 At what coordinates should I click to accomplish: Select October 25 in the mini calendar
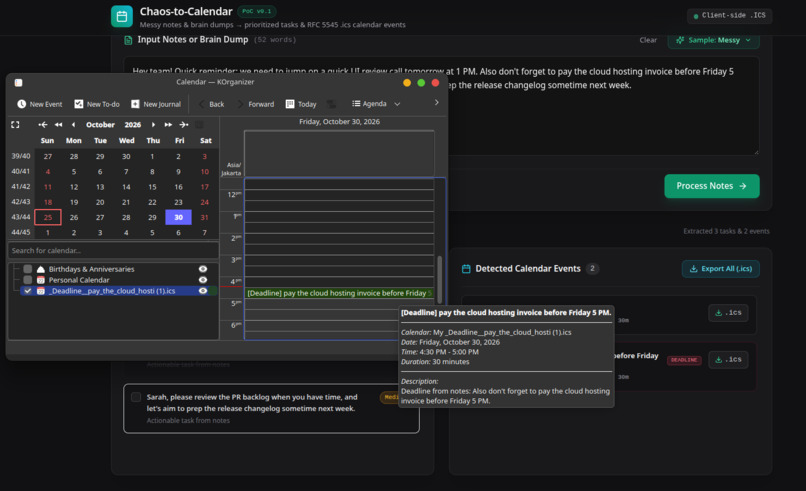(x=48, y=217)
